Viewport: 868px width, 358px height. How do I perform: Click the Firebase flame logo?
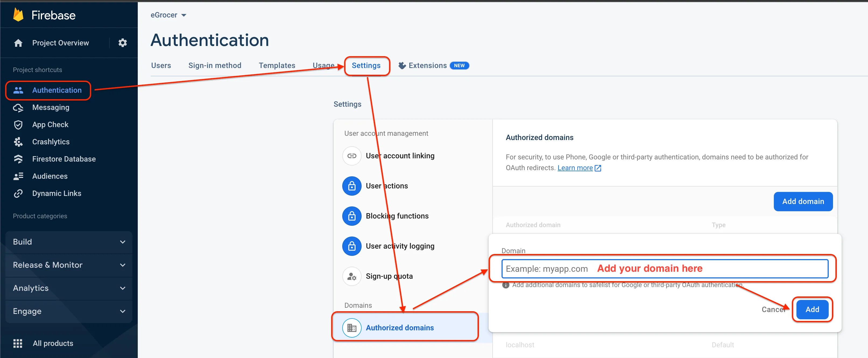pos(18,15)
